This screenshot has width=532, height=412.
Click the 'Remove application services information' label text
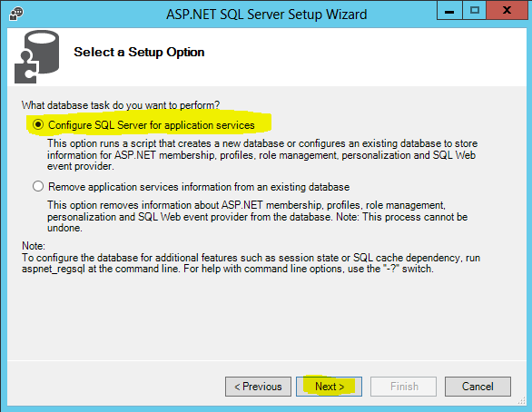(199, 187)
